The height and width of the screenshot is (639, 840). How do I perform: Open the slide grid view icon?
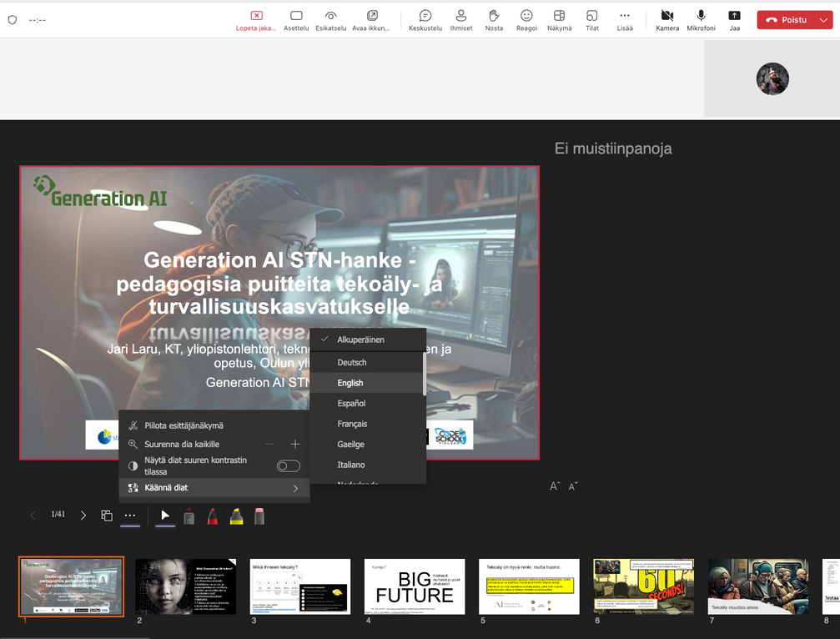(x=107, y=516)
